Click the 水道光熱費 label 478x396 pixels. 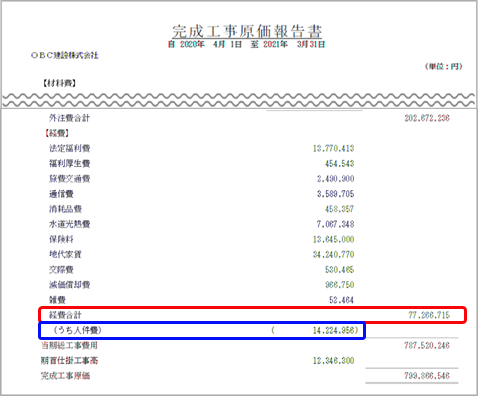pyautogui.click(x=70, y=224)
